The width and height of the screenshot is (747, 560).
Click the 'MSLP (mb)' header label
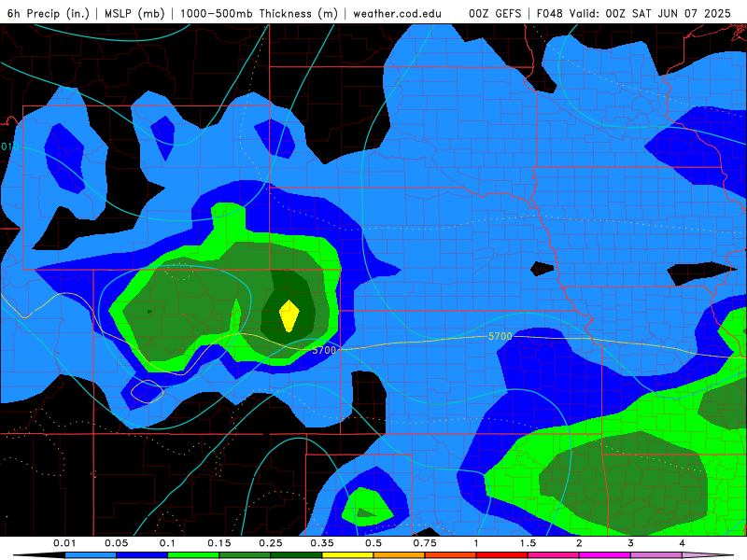tap(134, 13)
